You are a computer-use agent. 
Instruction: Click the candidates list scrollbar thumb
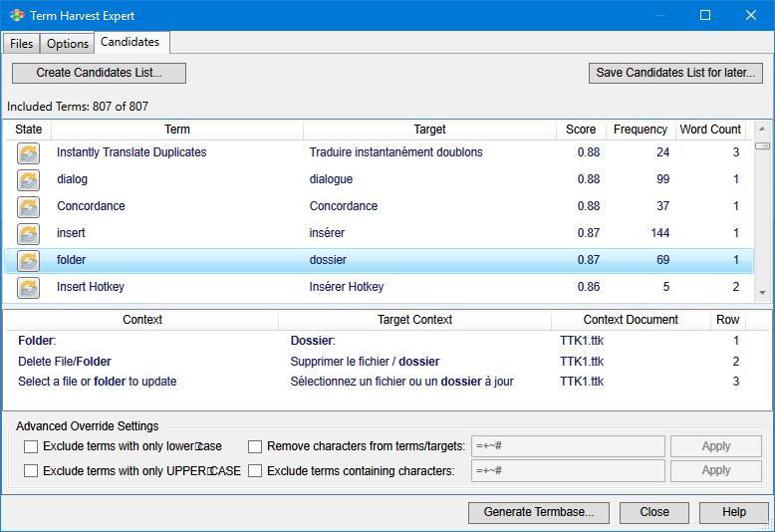pyautogui.click(x=762, y=145)
